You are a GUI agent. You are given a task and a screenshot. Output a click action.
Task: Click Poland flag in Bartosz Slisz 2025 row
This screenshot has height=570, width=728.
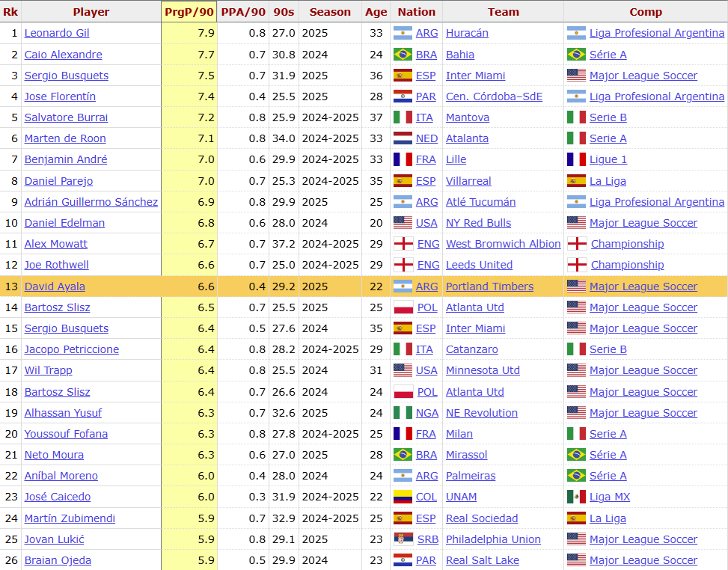[403, 307]
